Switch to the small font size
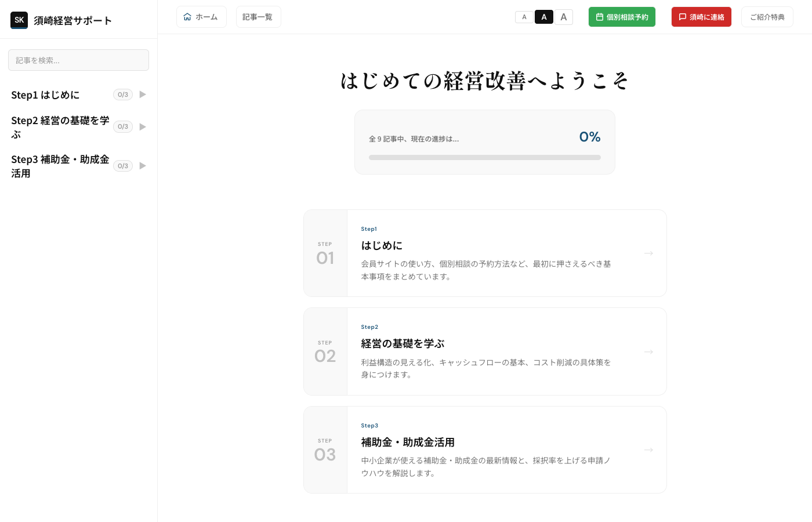 click(x=524, y=17)
